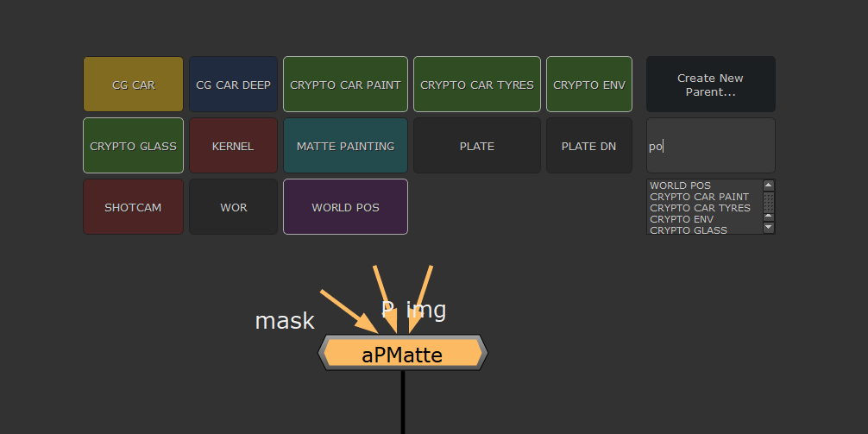
Task: Click the PLATE button
Action: point(476,146)
